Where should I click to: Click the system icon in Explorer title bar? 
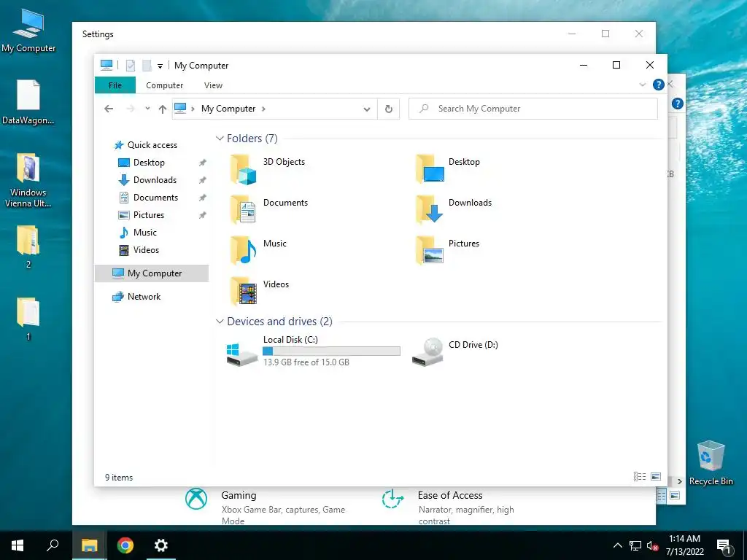107,65
